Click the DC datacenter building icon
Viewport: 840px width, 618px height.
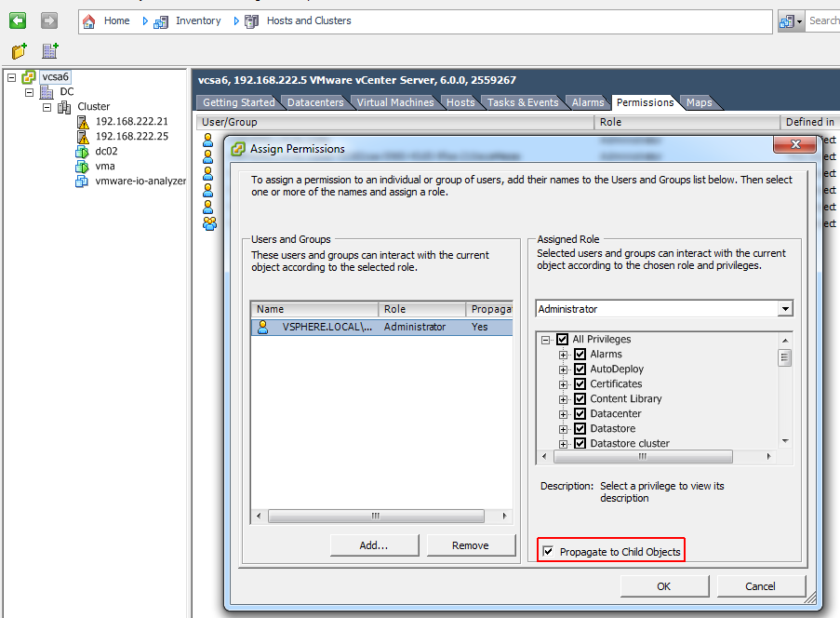(x=47, y=92)
